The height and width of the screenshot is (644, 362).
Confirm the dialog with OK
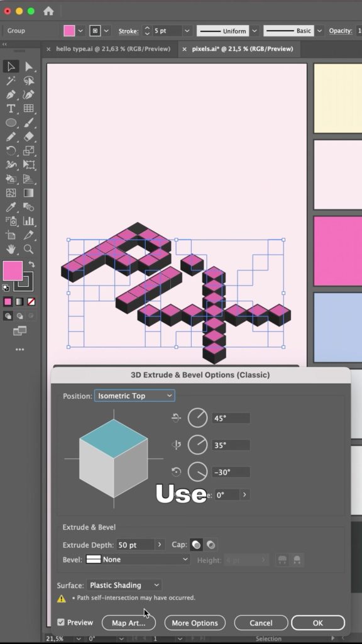[x=317, y=623]
